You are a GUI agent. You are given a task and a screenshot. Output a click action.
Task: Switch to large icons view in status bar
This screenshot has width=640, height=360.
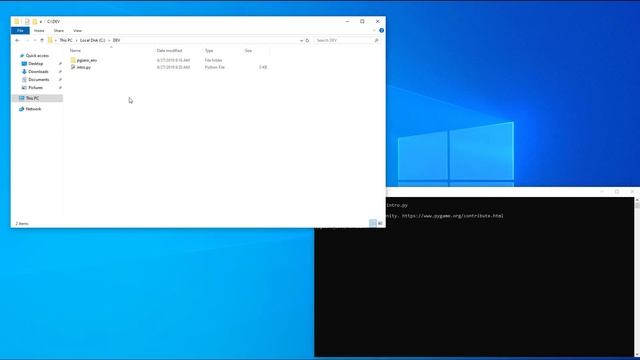tap(380, 223)
